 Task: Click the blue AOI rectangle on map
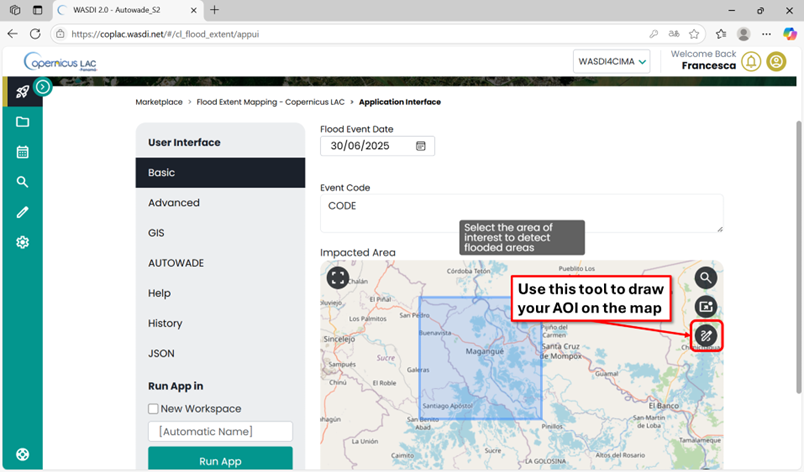click(480, 358)
